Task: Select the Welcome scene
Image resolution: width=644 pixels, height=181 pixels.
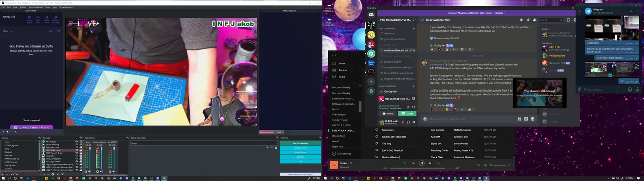Action: pos(8,156)
